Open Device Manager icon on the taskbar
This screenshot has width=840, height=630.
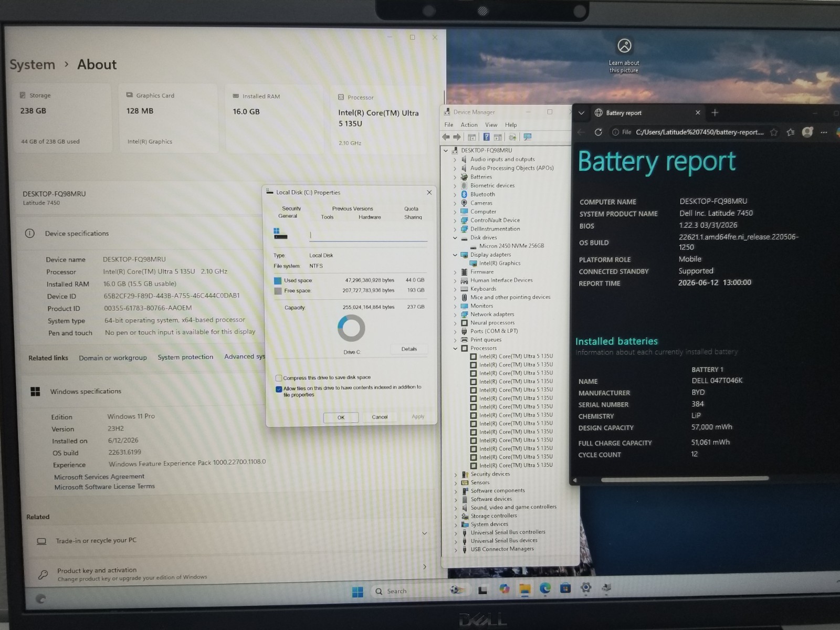pyautogui.click(x=606, y=587)
